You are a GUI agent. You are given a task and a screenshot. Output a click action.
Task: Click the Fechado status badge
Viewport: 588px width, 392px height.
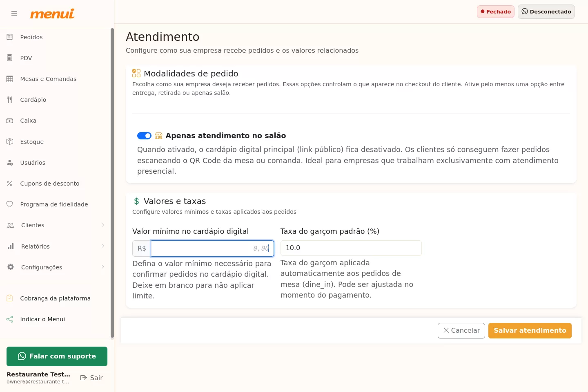(496, 11)
